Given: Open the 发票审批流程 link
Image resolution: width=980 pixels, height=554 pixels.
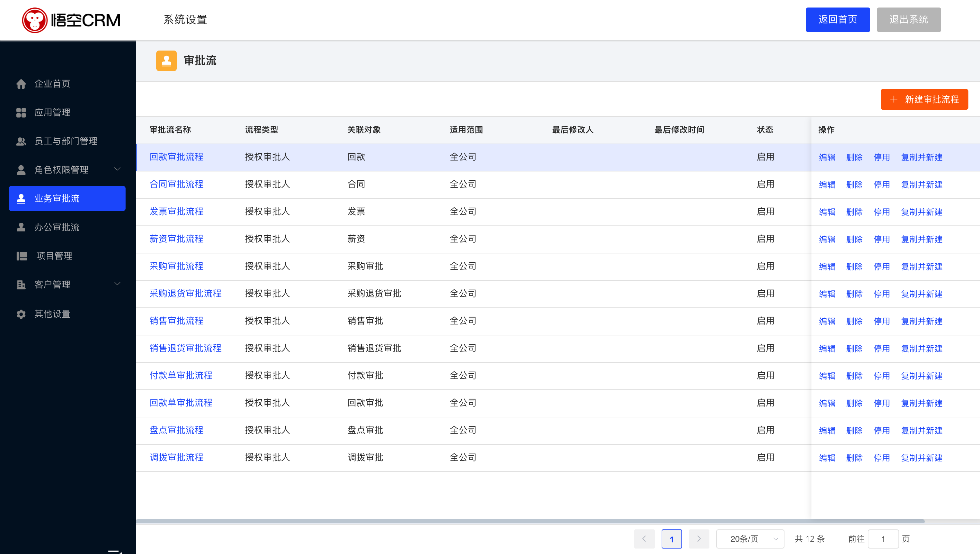Looking at the screenshot, I should coord(176,212).
